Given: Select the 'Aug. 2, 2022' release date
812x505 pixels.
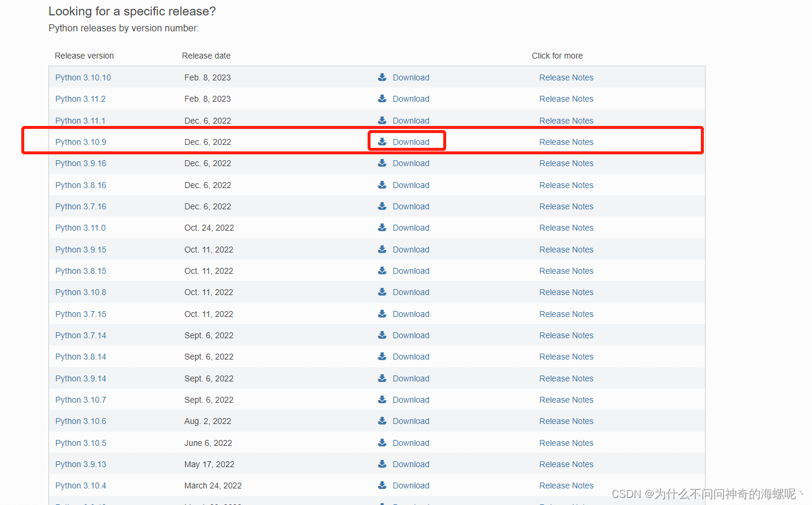Looking at the screenshot, I should tap(207, 421).
